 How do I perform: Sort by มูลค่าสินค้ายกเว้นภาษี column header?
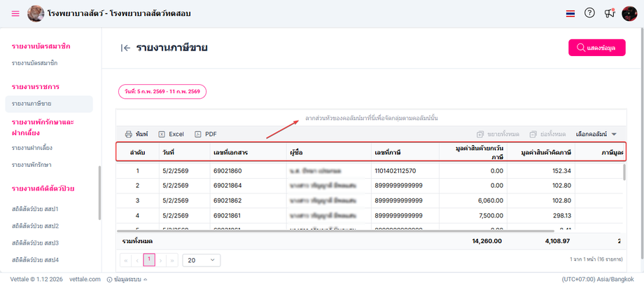(x=473, y=152)
